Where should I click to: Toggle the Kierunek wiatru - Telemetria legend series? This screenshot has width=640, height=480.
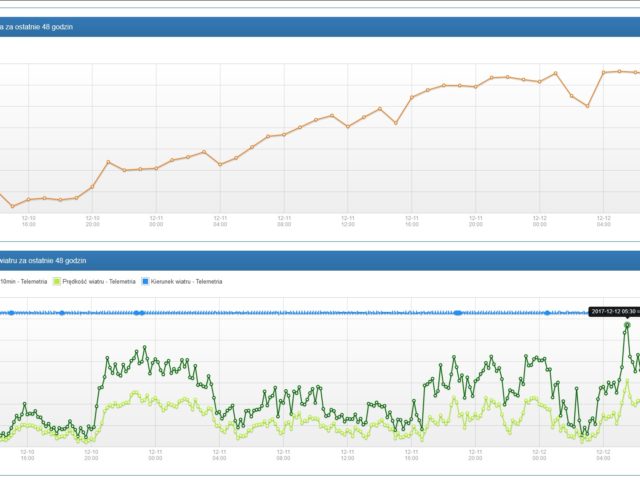point(182,282)
